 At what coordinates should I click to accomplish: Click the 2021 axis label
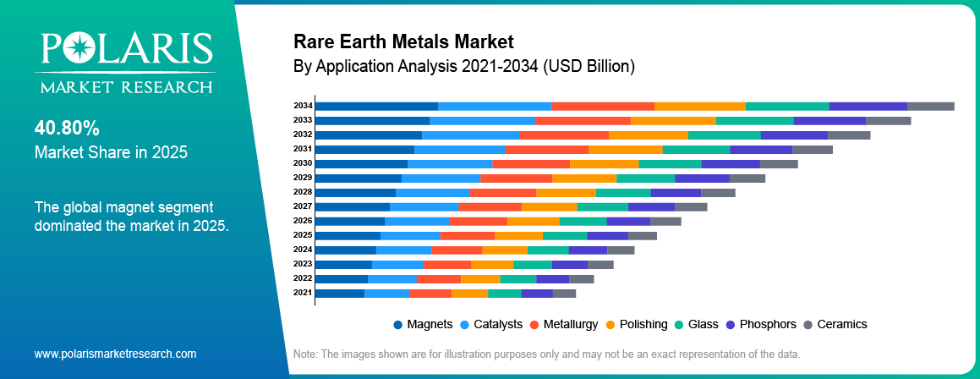pyautogui.click(x=303, y=293)
